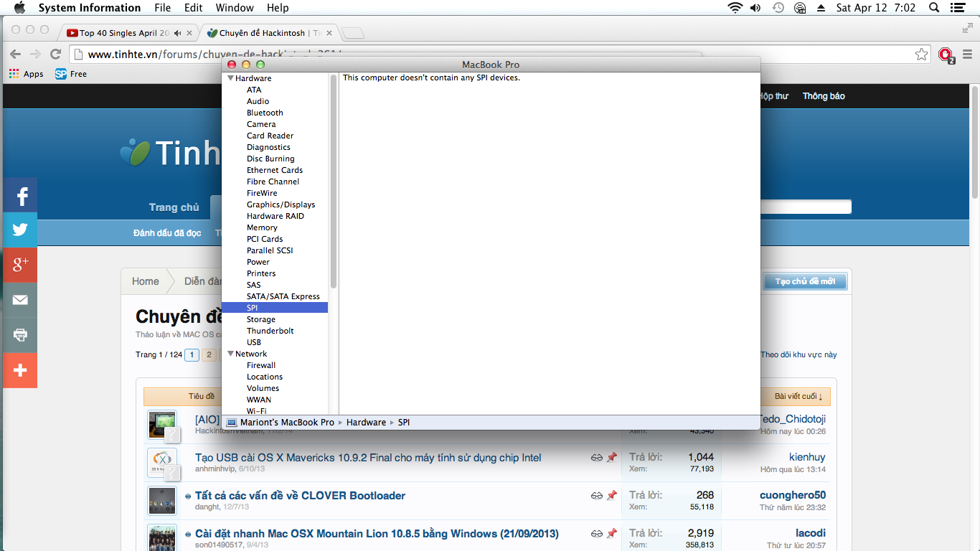Open the File menu
The width and height of the screenshot is (980, 551).
pyautogui.click(x=163, y=8)
